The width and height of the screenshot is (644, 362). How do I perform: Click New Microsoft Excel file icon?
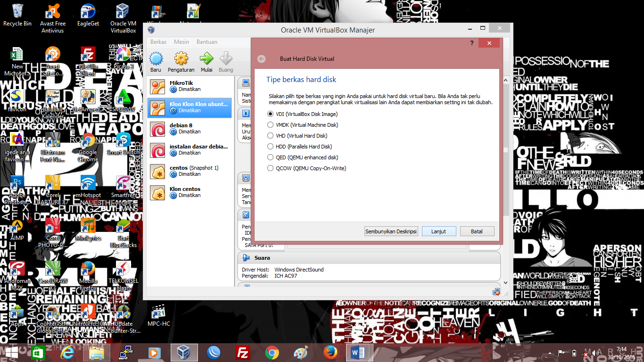[17, 61]
